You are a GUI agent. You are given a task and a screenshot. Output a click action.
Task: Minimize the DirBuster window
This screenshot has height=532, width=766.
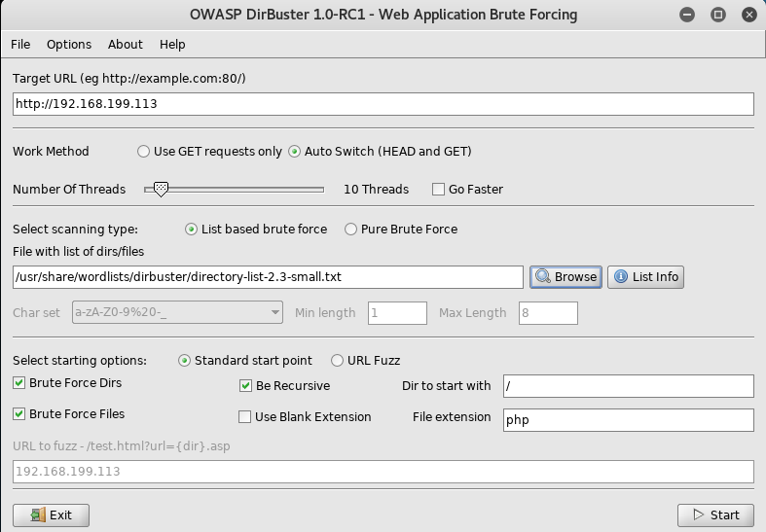coord(687,15)
